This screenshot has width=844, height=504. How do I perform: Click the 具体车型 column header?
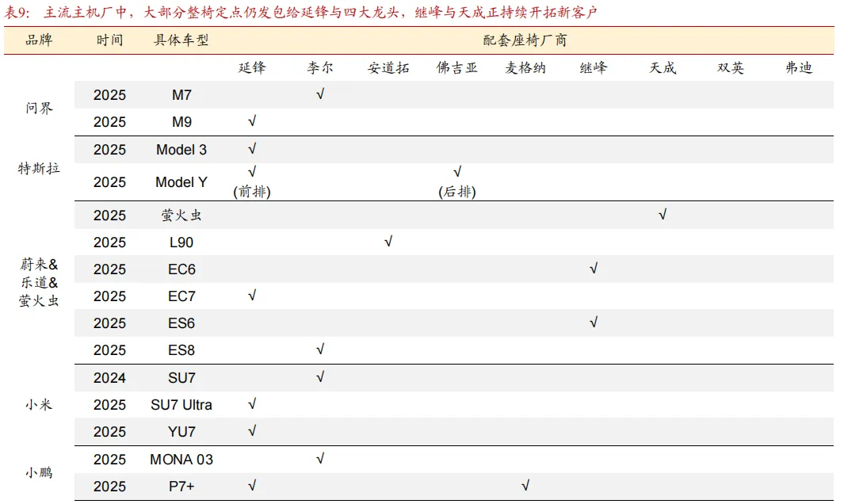point(181,40)
